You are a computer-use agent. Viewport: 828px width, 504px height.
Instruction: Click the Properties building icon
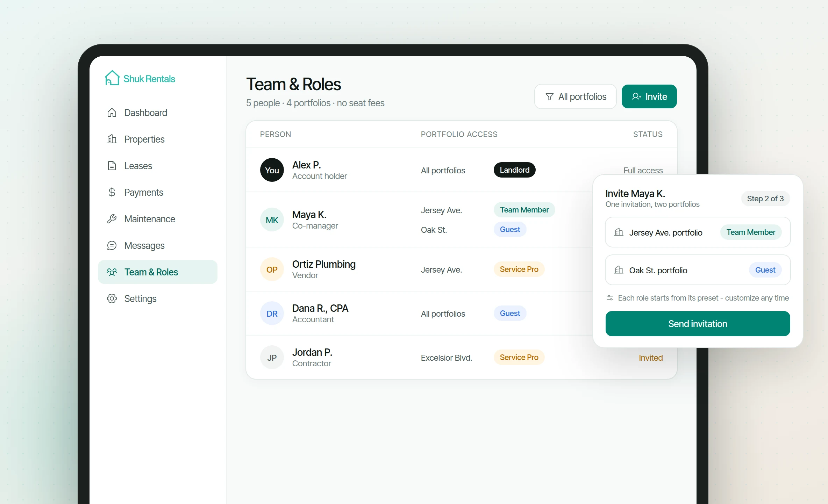pyautogui.click(x=112, y=139)
